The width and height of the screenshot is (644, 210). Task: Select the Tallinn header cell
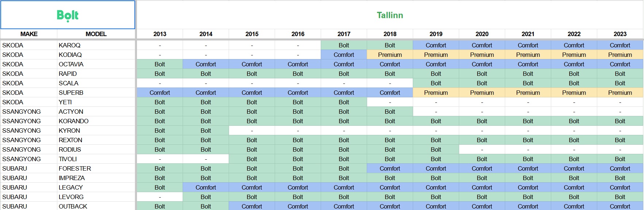[390, 15]
